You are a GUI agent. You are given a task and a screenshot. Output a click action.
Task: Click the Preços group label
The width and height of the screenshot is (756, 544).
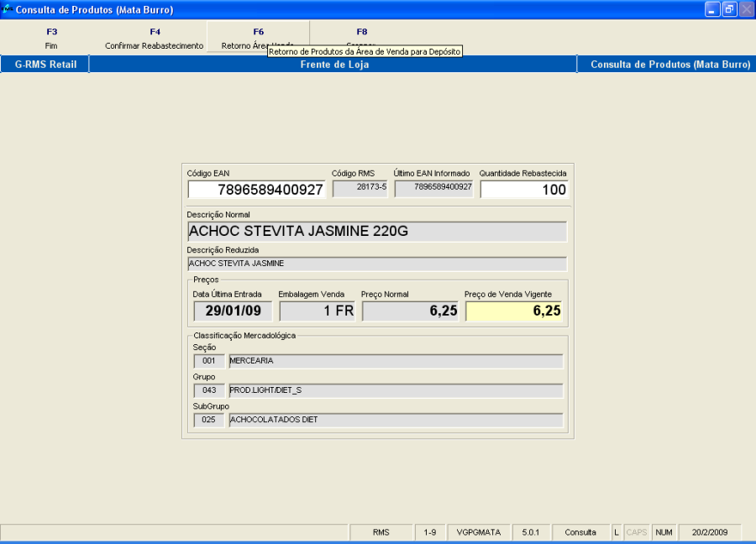coord(206,280)
